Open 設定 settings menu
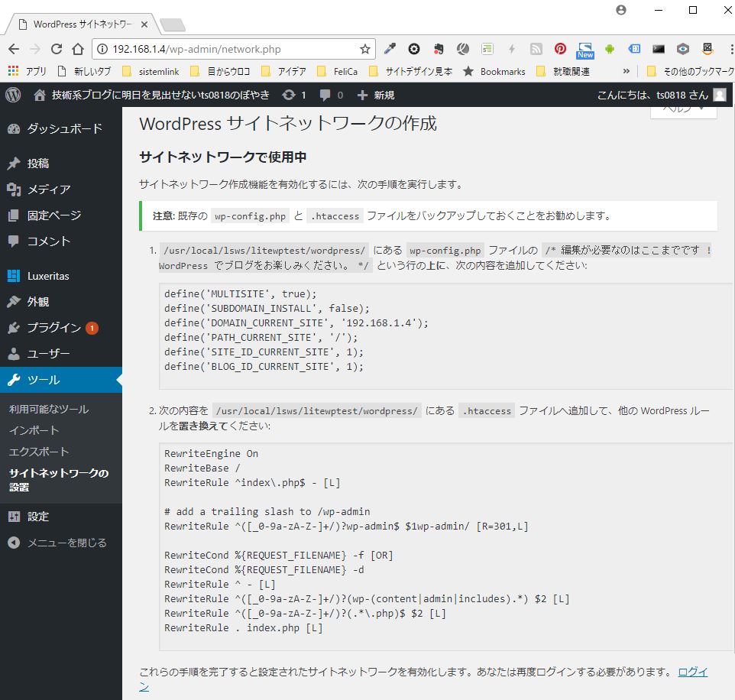The height and width of the screenshot is (700, 735). click(x=61, y=517)
